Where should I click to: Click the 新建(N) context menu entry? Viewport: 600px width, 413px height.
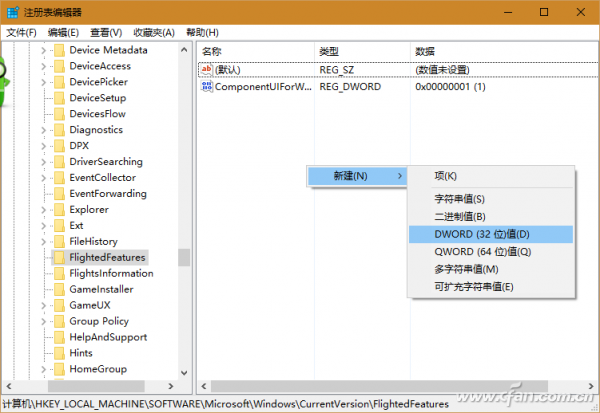click(x=350, y=176)
